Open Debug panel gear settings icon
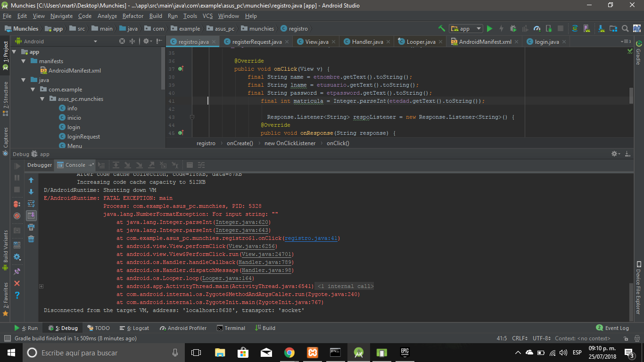644x362 pixels. point(615,154)
